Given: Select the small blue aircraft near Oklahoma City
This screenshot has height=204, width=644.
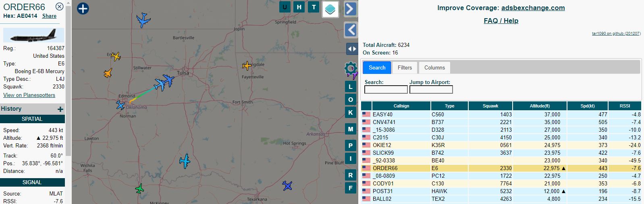Looking at the screenshot, I should (120, 105).
